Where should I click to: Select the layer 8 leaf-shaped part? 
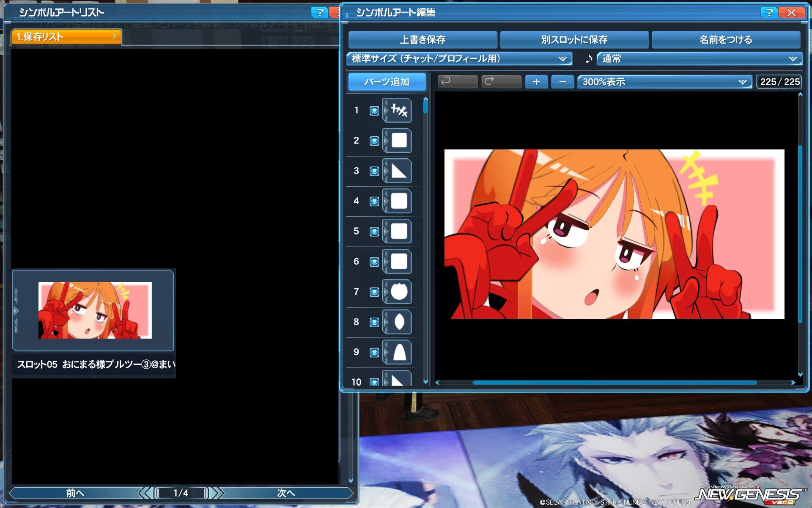pyautogui.click(x=398, y=322)
